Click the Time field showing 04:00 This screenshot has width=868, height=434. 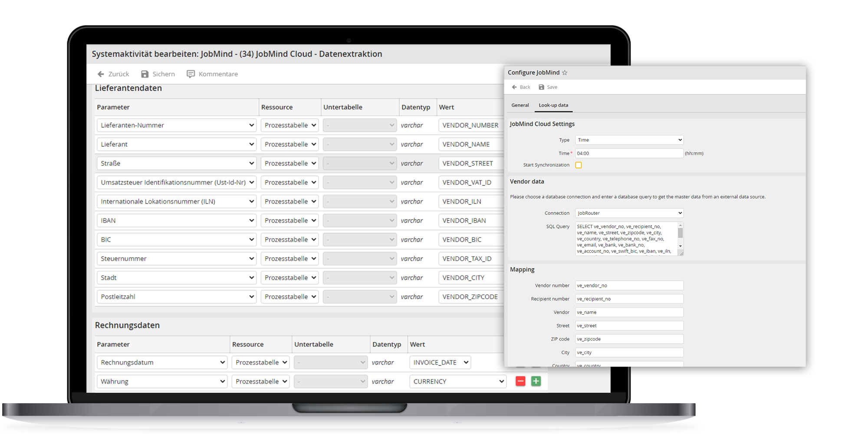[629, 153]
